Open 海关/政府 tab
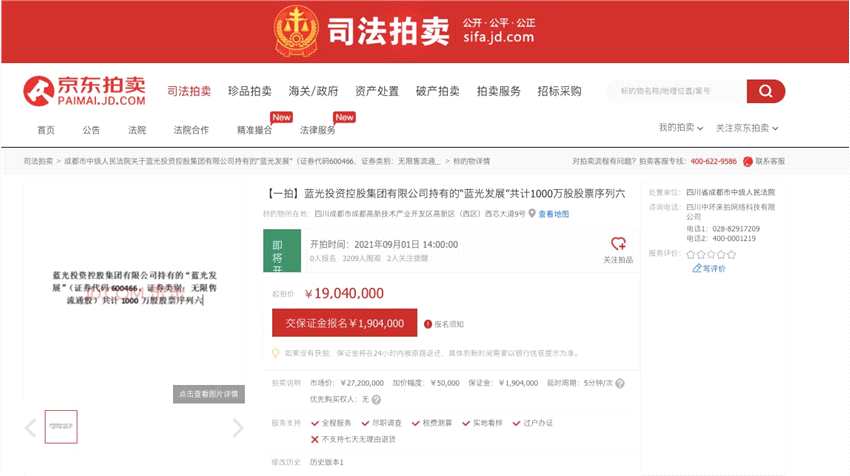850x476 pixels. pyautogui.click(x=313, y=91)
